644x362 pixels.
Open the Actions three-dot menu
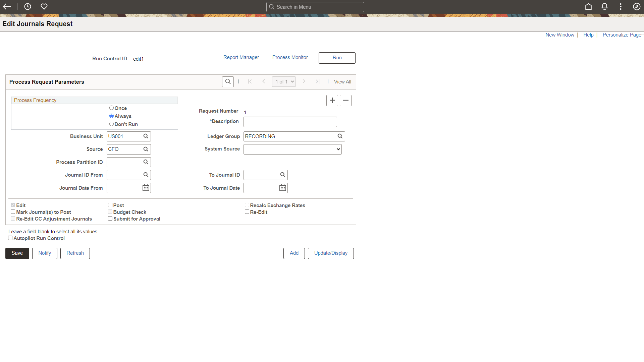[x=621, y=7]
